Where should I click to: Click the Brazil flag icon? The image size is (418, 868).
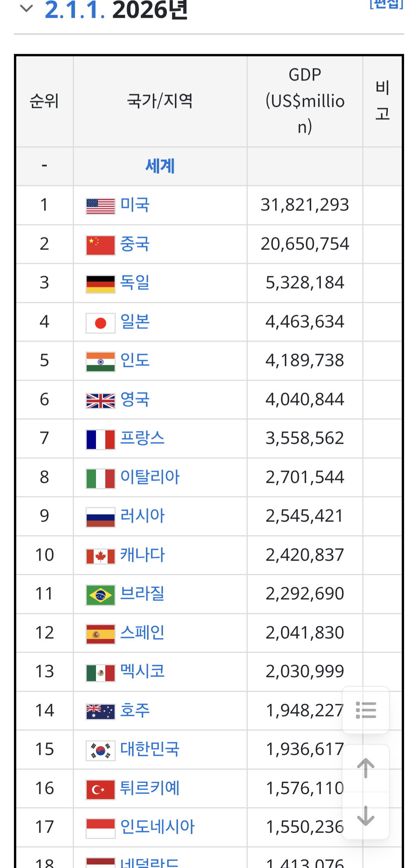tap(101, 595)
